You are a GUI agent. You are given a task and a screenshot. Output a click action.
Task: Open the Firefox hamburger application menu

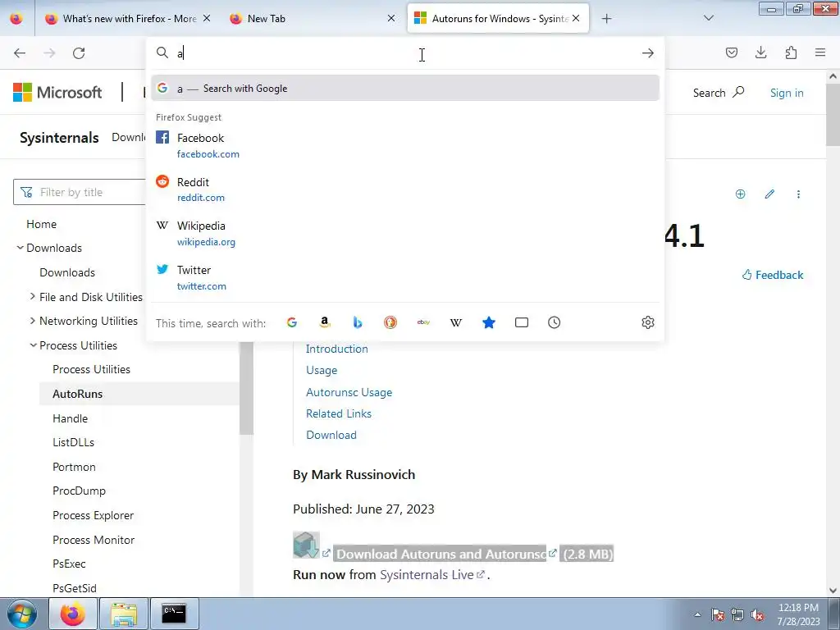click(x=820, y=52)
